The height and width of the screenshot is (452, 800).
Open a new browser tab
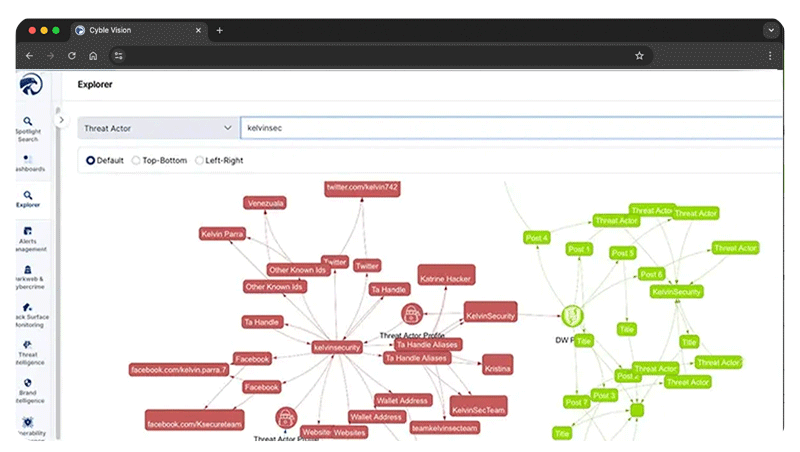(220, 30)
